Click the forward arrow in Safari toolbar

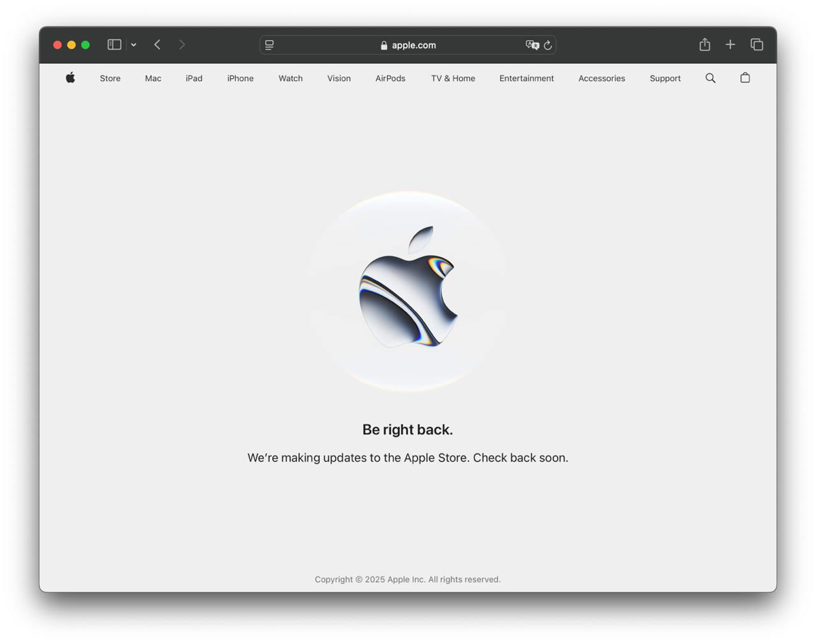182,45
